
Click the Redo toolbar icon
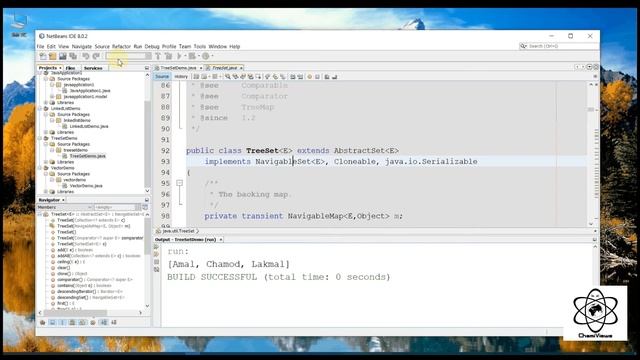[96, 56]
